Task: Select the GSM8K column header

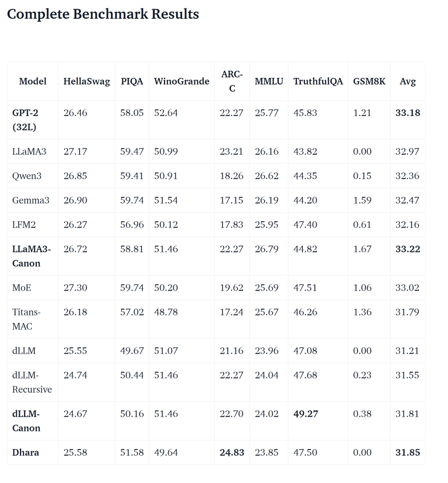Action: click(369, 81)
